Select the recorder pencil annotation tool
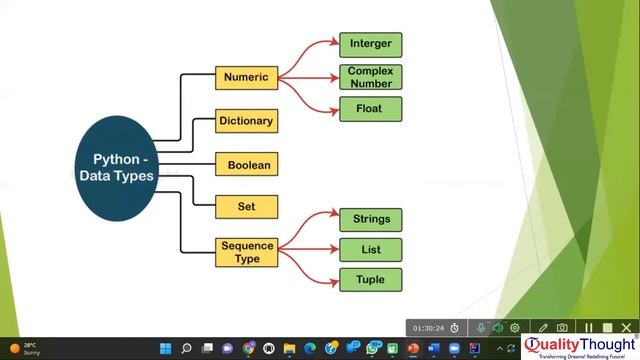The width and height of the screenshot is (640, 360). (x=543, y=327)
